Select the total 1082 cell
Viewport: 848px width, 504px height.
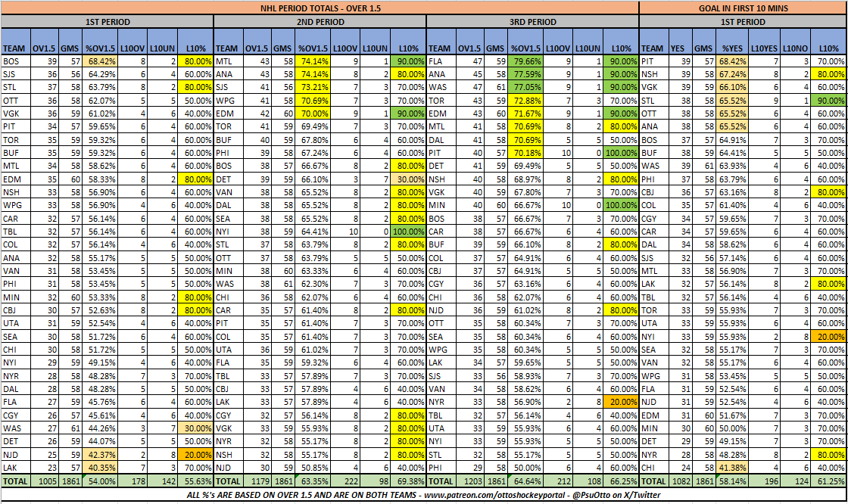click(x=680, y=481)
